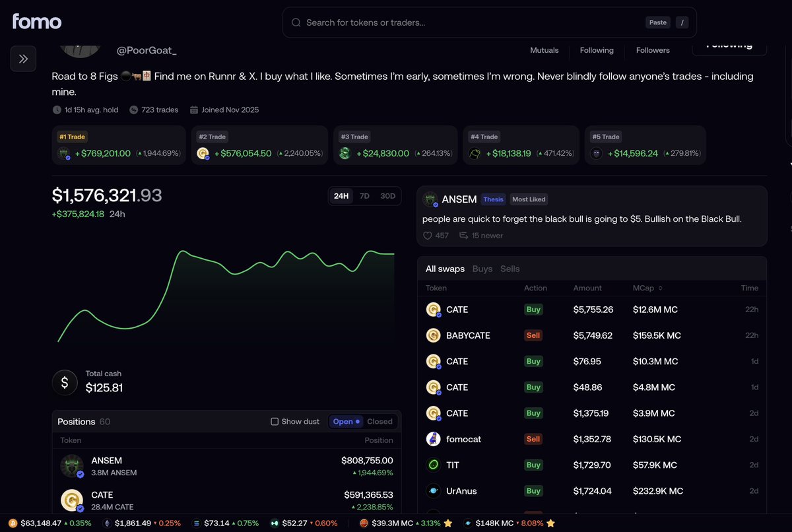792x532 pixels.
Task: Open the Followers list
Action: [x=653, y=50]
